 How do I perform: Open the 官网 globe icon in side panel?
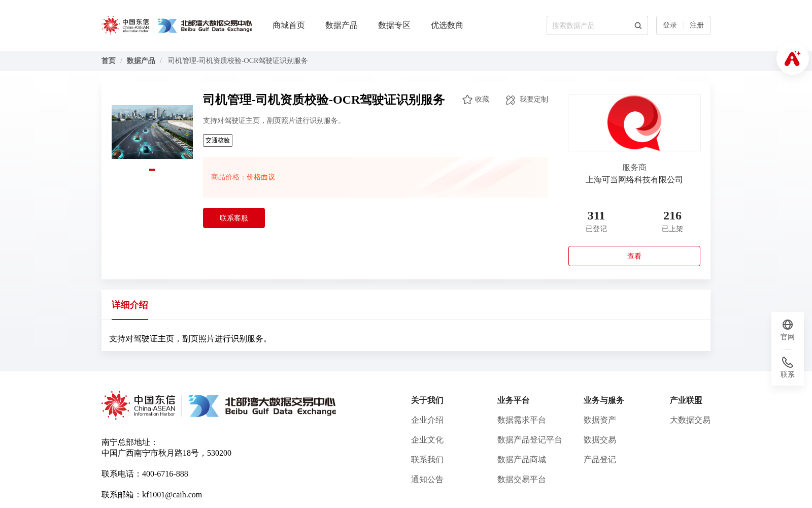click(788, 325)
